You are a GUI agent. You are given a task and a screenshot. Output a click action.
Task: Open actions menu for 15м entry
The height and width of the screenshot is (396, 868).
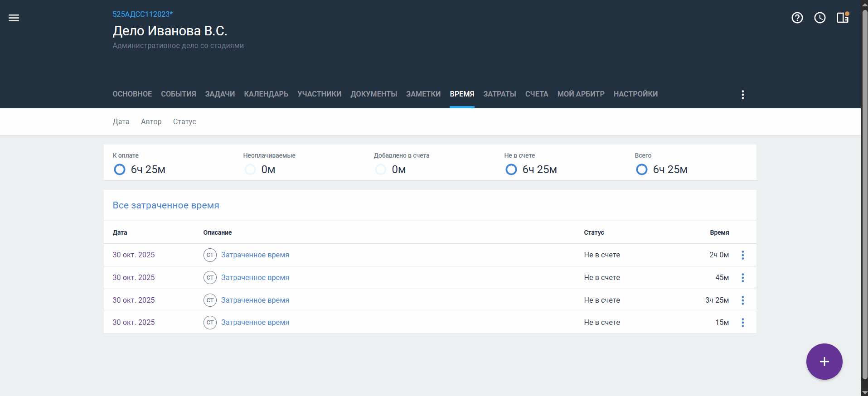coord(742,323)
